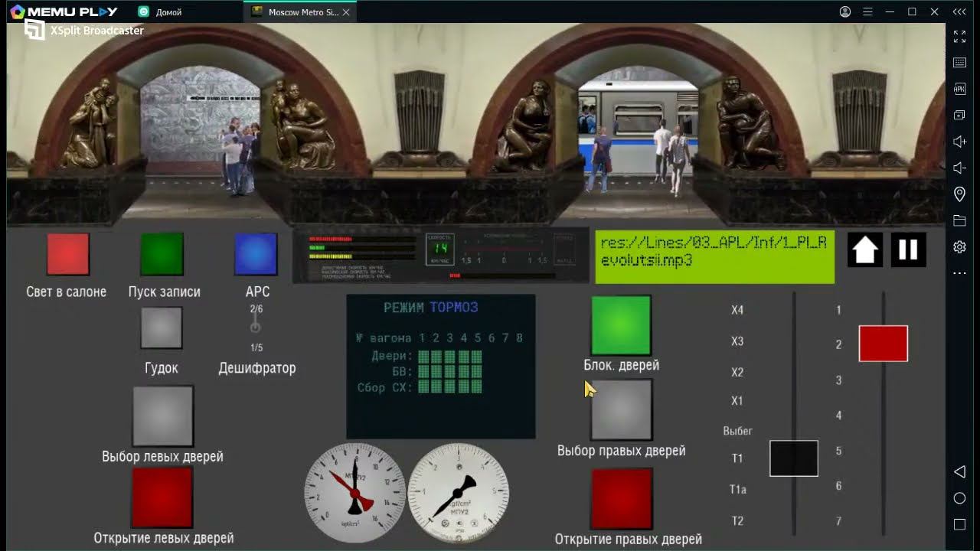Viewport: 980px width, 551px height.
Task: Set controller to X1 position
Action: coord(737,400)
